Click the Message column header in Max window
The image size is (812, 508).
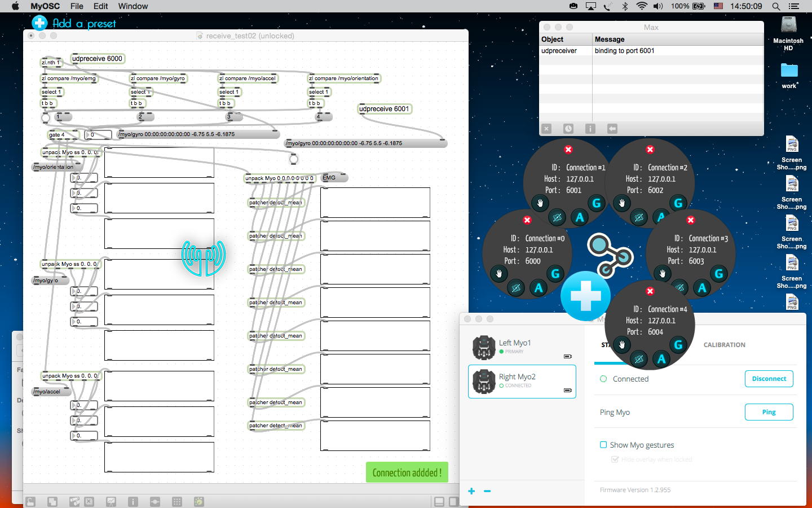pos(678,40)
